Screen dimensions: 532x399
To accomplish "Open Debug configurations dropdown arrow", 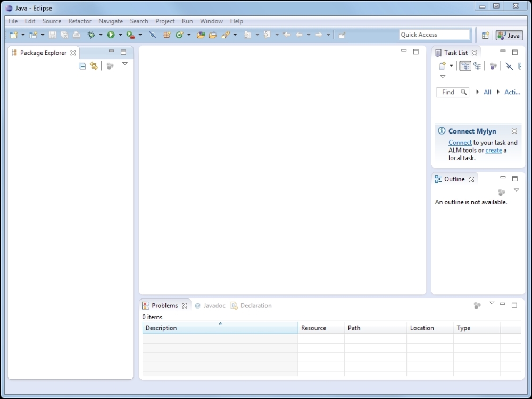I will pyautogui.click(x=101, y=35).
